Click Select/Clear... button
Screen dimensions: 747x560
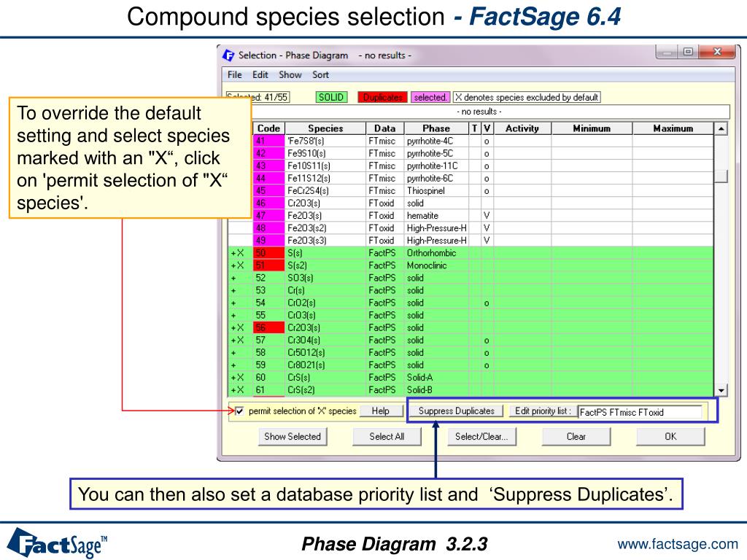tap(481, 437)
